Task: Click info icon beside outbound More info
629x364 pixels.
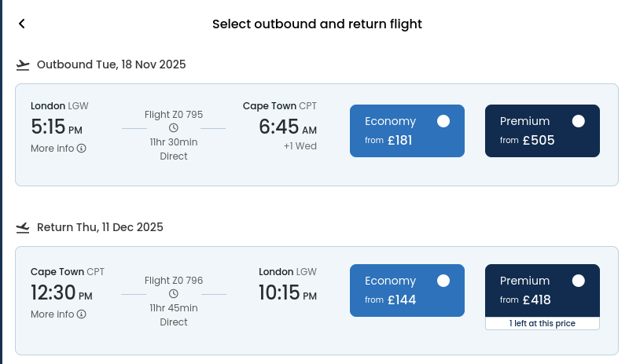Action: tap(82, 149)
